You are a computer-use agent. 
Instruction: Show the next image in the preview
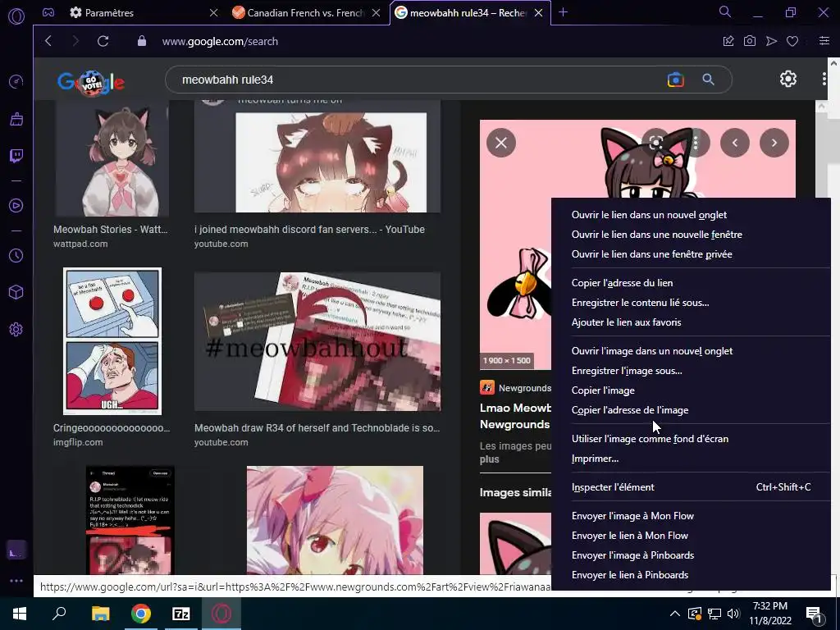(774, 143)
